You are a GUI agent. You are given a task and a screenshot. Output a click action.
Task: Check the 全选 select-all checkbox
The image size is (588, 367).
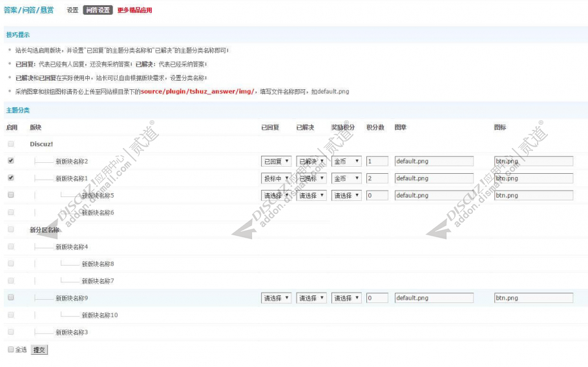(11, 350)
